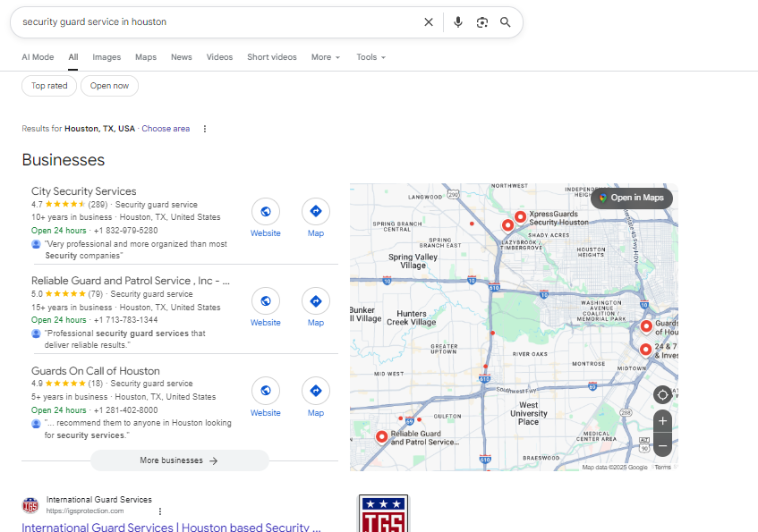Open three-dot options beside Choose area
Screen dimensions: 758x532
point(204,129)
